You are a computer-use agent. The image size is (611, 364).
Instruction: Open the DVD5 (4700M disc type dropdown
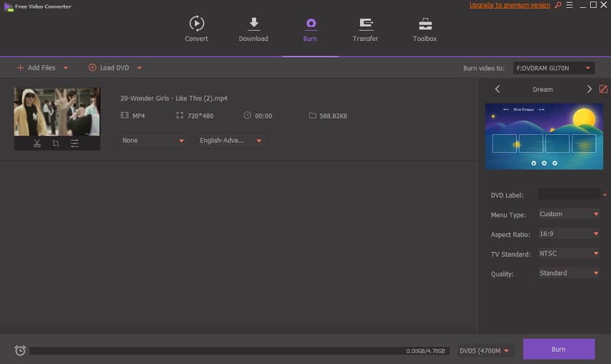pos(484,351)
